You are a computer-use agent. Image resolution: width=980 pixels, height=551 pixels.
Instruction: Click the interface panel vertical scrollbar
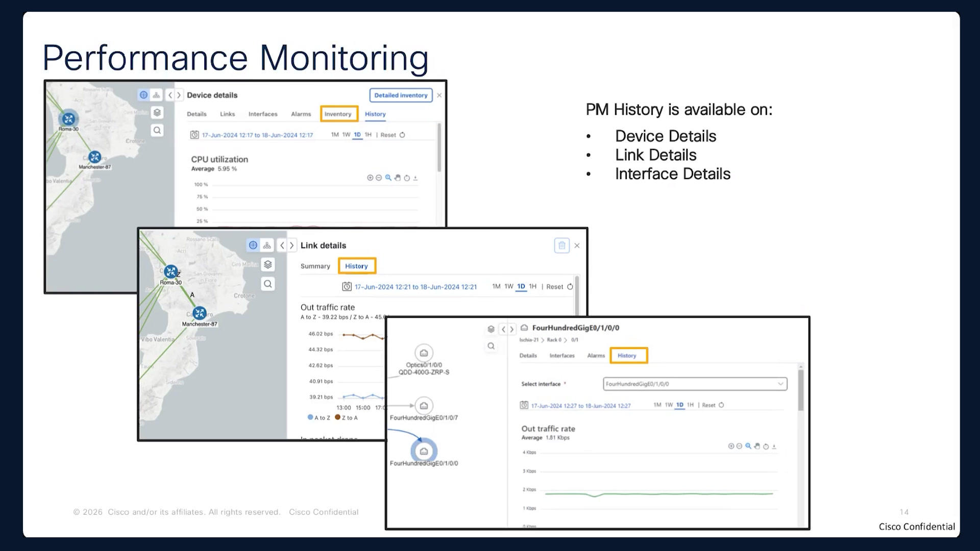click(801, 390)
